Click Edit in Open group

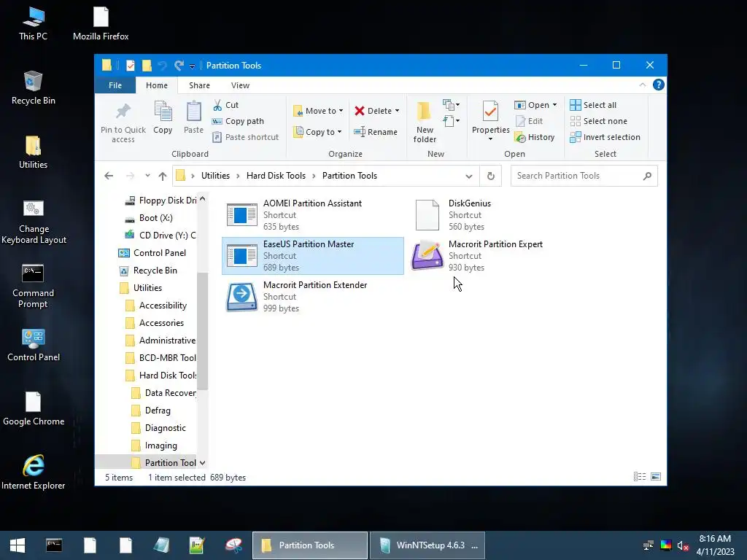click(530, 121)
